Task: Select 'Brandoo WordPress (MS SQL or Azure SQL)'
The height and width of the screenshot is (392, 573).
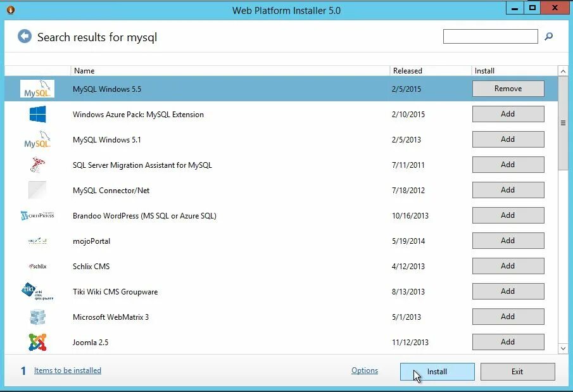Action: 144,216
